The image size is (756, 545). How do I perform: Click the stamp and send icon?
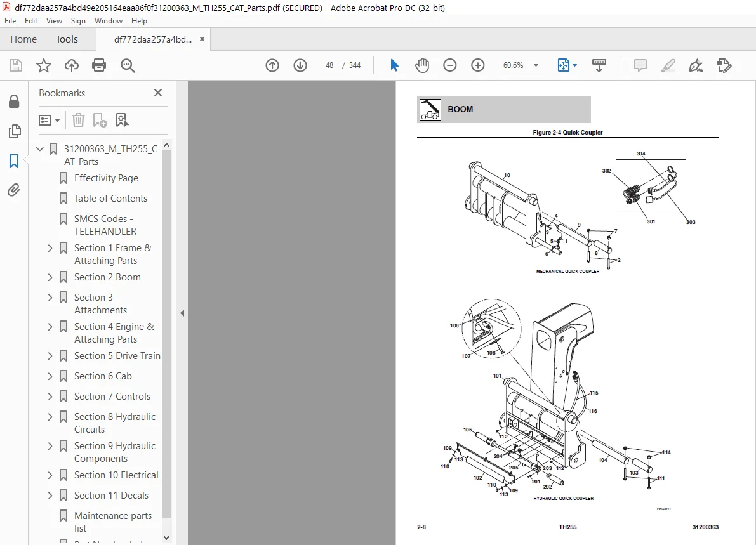[x=724, y=65]
